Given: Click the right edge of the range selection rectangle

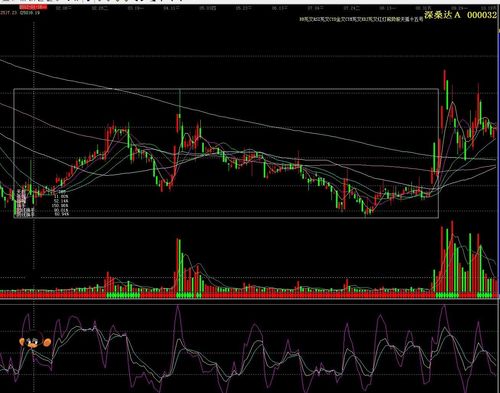Looking at the screenshot, I should pos(438,153).
